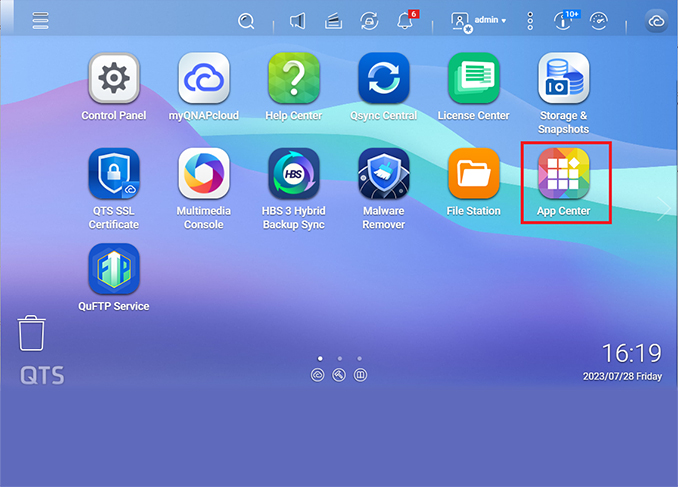Viewport: 678px width, 487px height.
Task: Expand the admin dropdown menu
Action: [490, 20]
